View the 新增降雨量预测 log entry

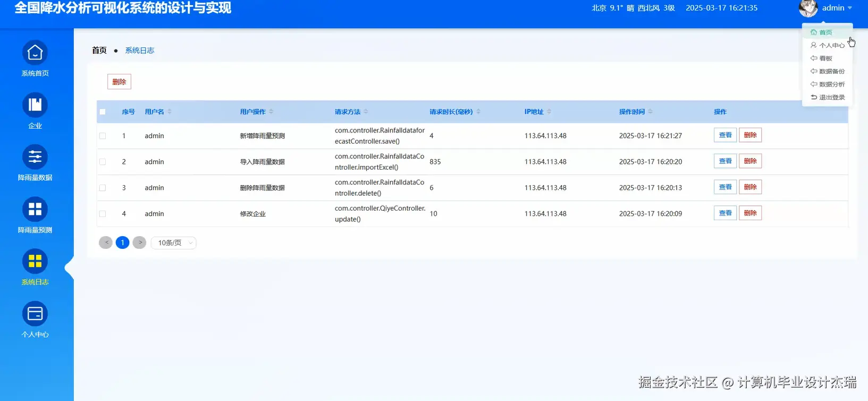[725, 135]
